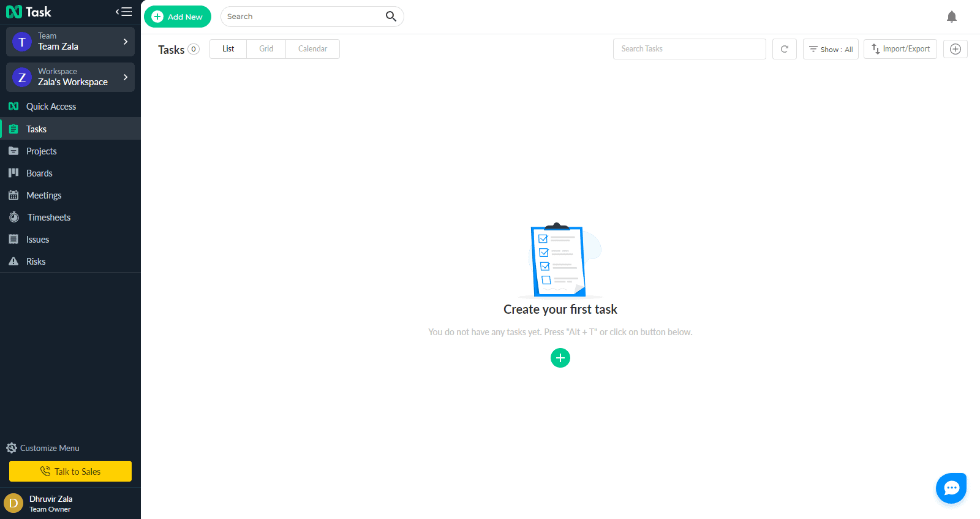This screenshot has width=980, height=519.
Task: Click the Add New button
Action: point(178,17)
